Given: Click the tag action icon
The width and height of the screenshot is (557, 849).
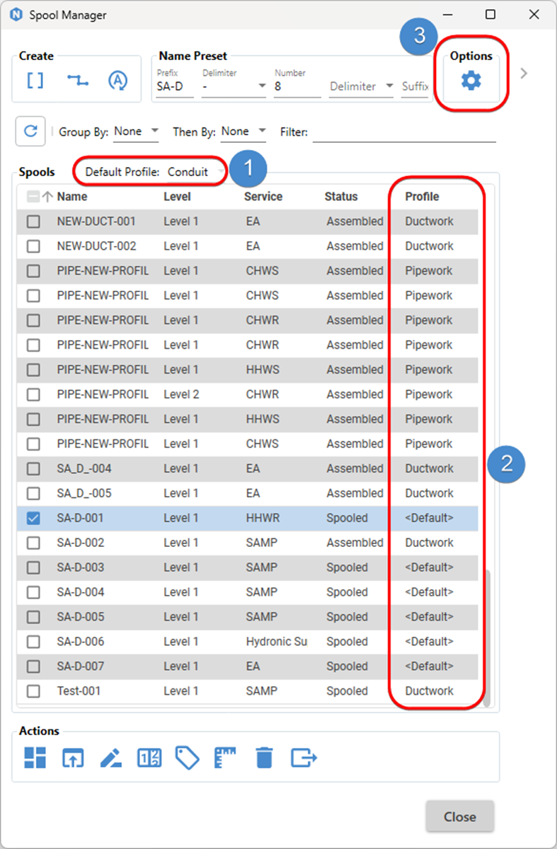Looking at the screenshot, I should (x=187, y=758).
